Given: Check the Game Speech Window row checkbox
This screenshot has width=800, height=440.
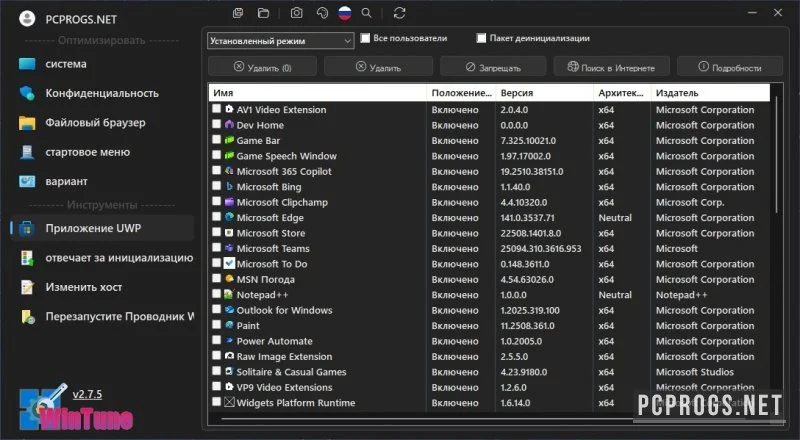Looking at the screenshot, I should [216, 155].
